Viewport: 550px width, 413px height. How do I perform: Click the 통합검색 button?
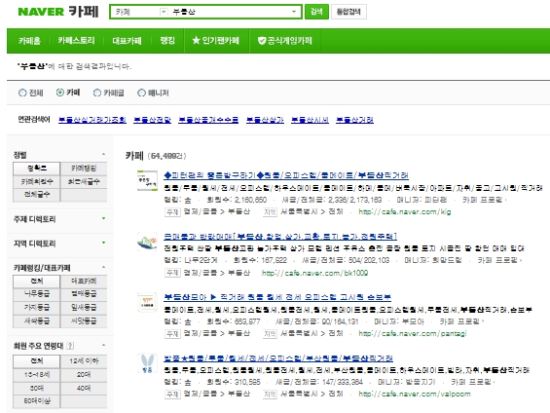[x=349, y=12]
